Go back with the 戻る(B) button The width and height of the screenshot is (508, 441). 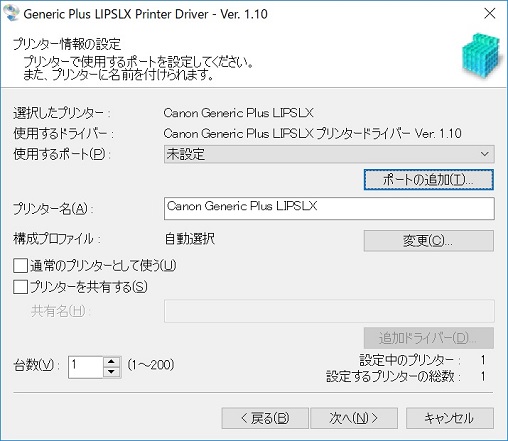(265, 418)
